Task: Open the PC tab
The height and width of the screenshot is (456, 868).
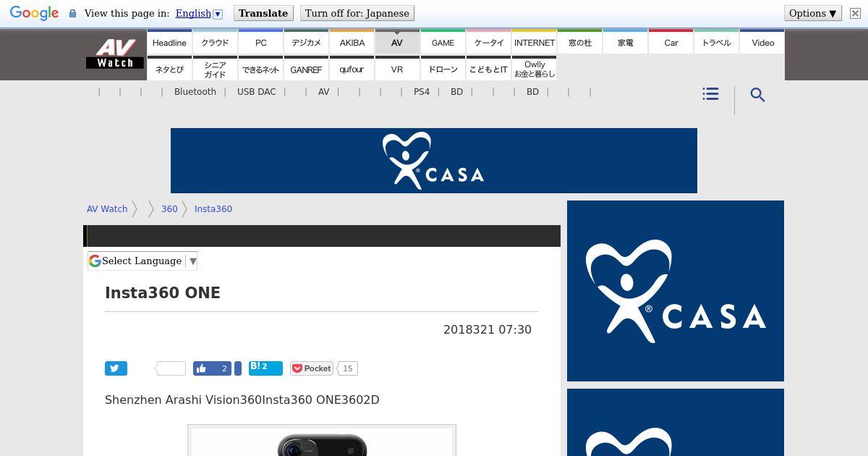Action: click(x=260, y=43)
